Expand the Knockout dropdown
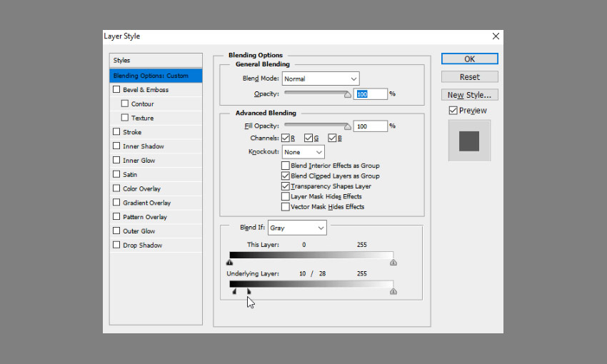Viewport: 607px width, 364px height. tap(303, 152)
